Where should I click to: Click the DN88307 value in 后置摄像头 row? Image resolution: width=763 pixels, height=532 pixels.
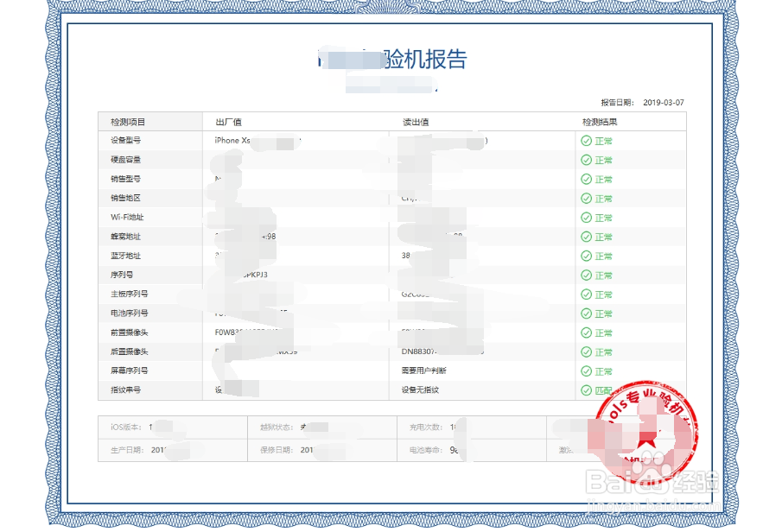(x=419, y=351)
